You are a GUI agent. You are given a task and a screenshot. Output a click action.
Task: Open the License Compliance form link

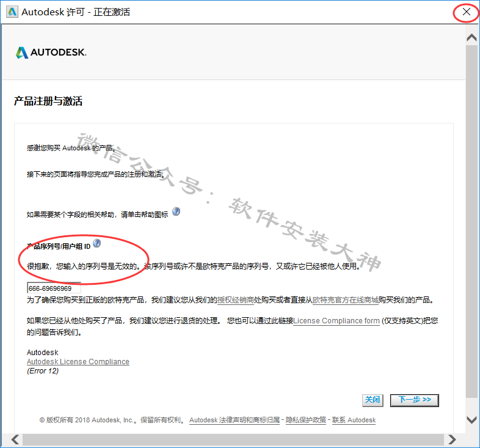pos(336,321)
